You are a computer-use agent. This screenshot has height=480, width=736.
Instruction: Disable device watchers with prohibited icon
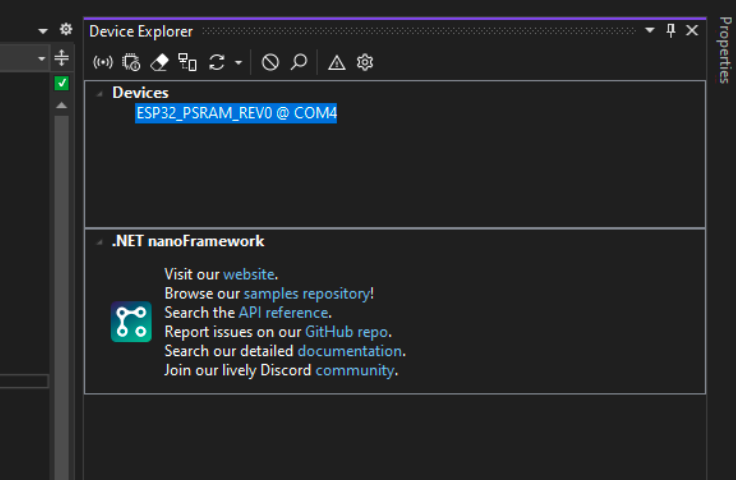pyautogui.click(x=270, y=62)
